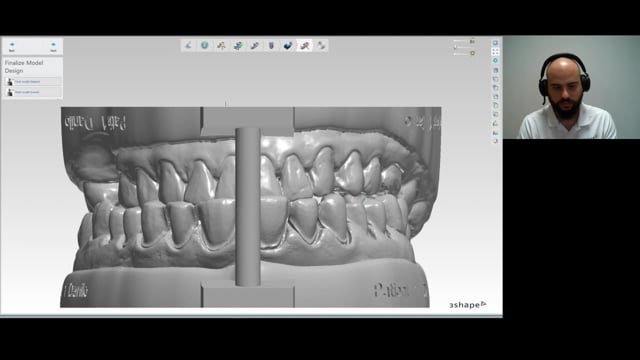Adjust the top slider at upper right
Viewport: 640px width, 360px height.
(x=464, y=41)
